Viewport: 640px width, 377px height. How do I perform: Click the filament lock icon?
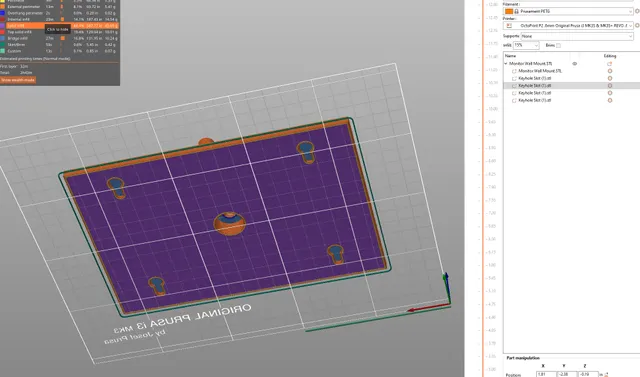(516, 11)
